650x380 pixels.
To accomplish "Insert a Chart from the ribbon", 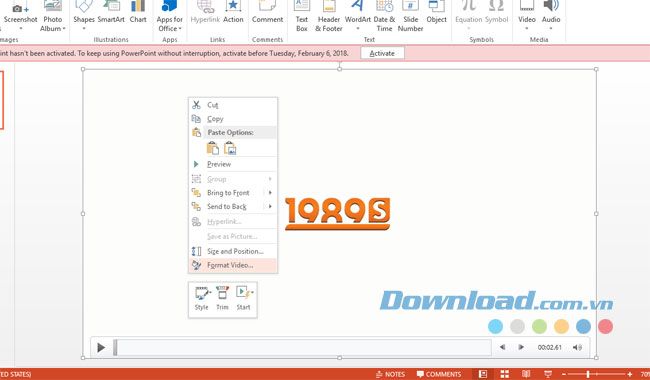I will (138, 12).
